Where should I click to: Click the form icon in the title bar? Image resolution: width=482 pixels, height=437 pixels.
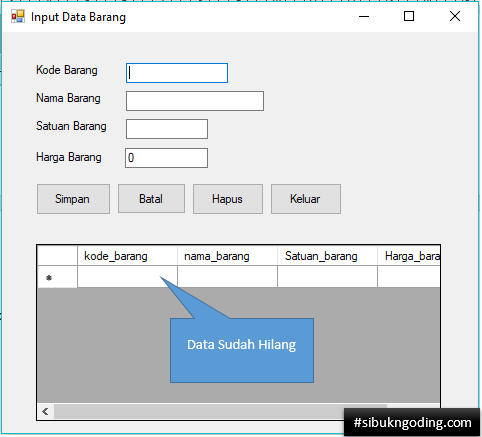click(x=18, y=16)
